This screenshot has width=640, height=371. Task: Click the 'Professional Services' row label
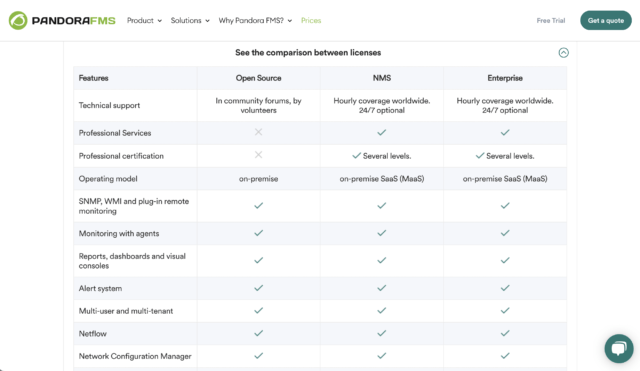click(x=115, y=133)
